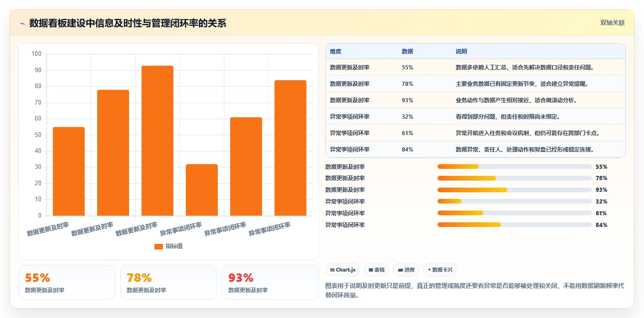Viewport: 644px width, 318px height.
Task: Click the 指标值 legend text
Action: 174,246
